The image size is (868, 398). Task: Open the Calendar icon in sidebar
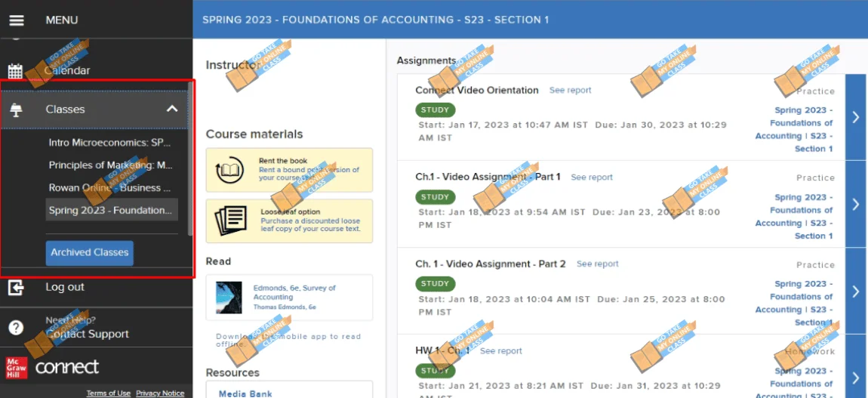16,71
